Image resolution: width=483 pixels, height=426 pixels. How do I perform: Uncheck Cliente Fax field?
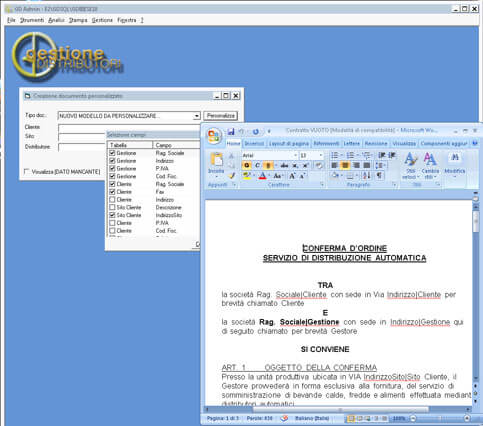[x=112, y=192]
